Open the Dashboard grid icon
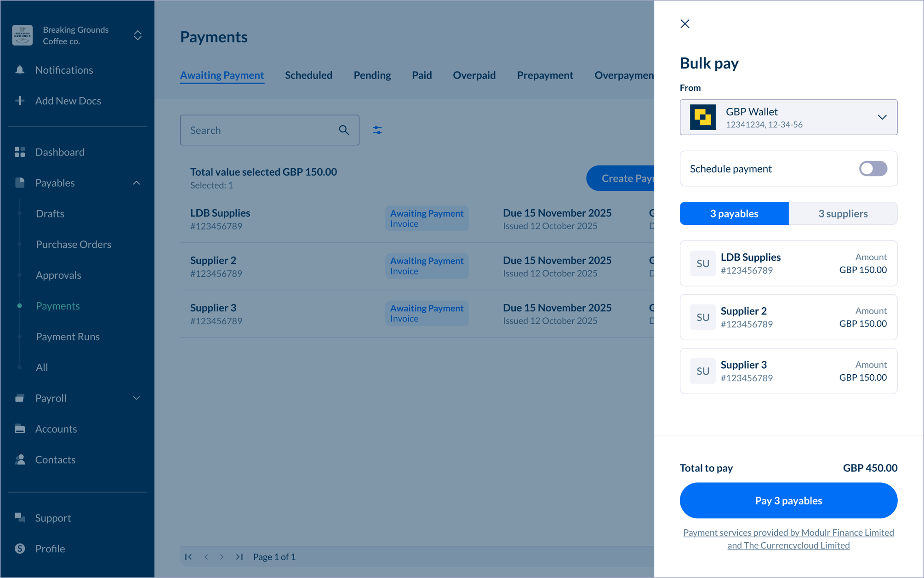The image size is (924, 578). click(x=20, y=152)
